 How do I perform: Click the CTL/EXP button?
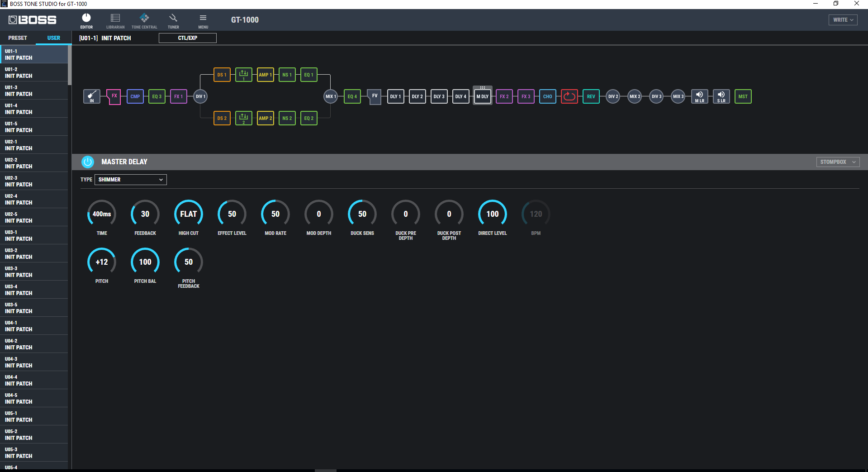187,38
